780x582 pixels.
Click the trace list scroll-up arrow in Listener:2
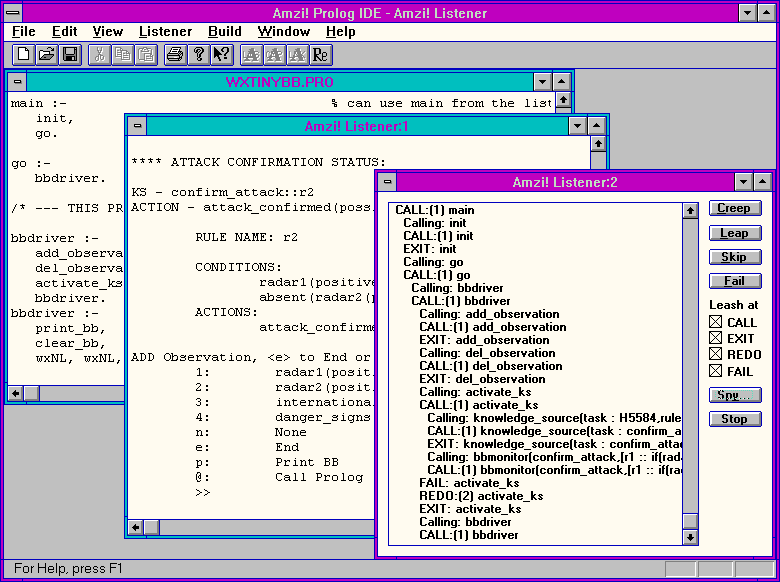click(x=690, y=210)
